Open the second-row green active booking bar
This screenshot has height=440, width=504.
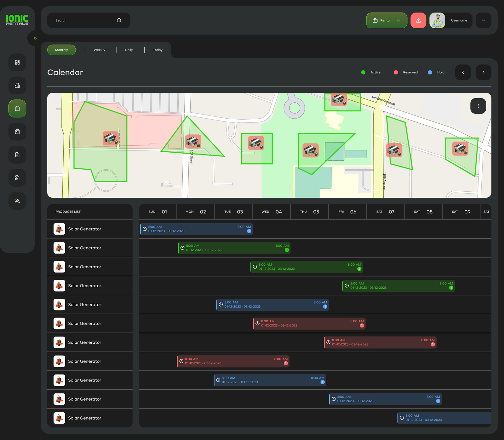tap(234, 248)
